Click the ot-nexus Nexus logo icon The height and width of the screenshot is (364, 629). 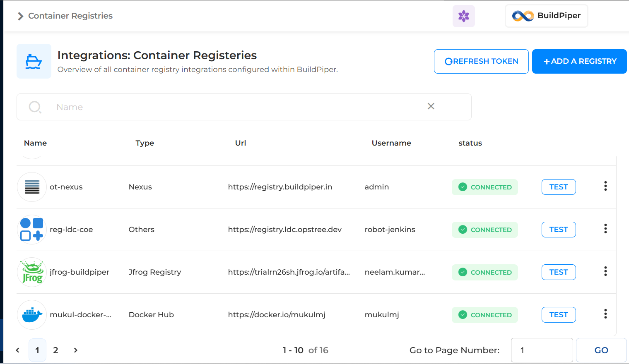pos(32,187)
